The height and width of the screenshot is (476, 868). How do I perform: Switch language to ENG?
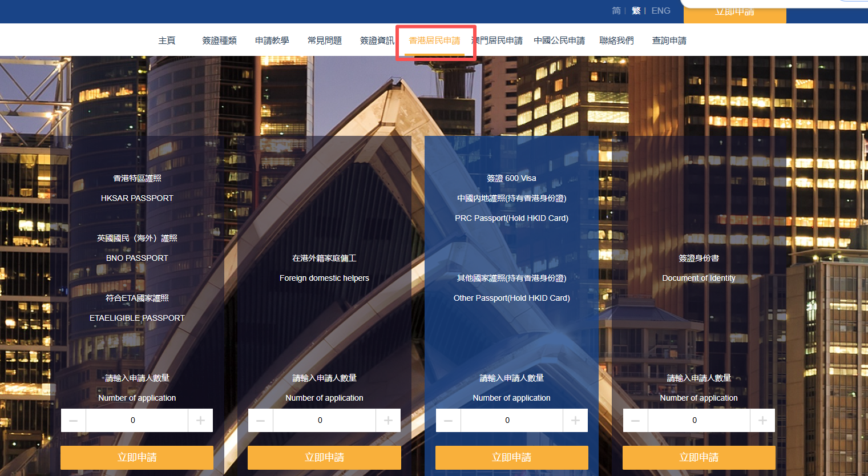661,11
